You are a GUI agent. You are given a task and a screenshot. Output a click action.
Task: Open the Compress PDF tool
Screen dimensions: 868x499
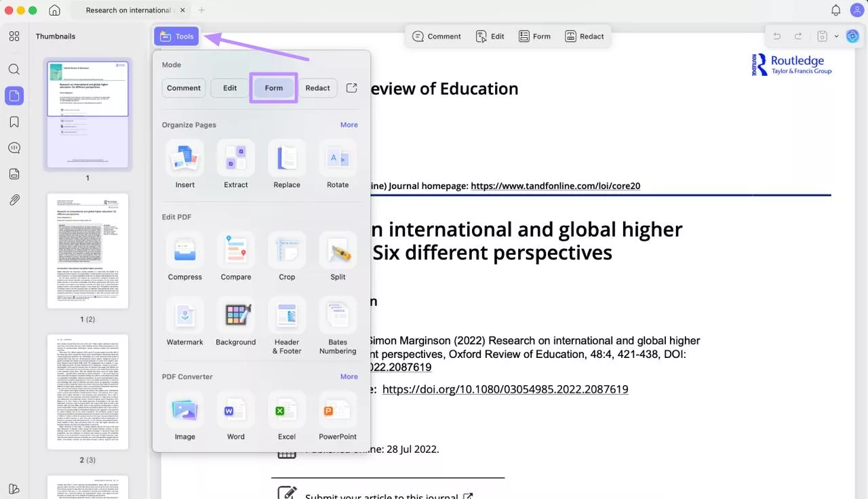coord(184,250)
